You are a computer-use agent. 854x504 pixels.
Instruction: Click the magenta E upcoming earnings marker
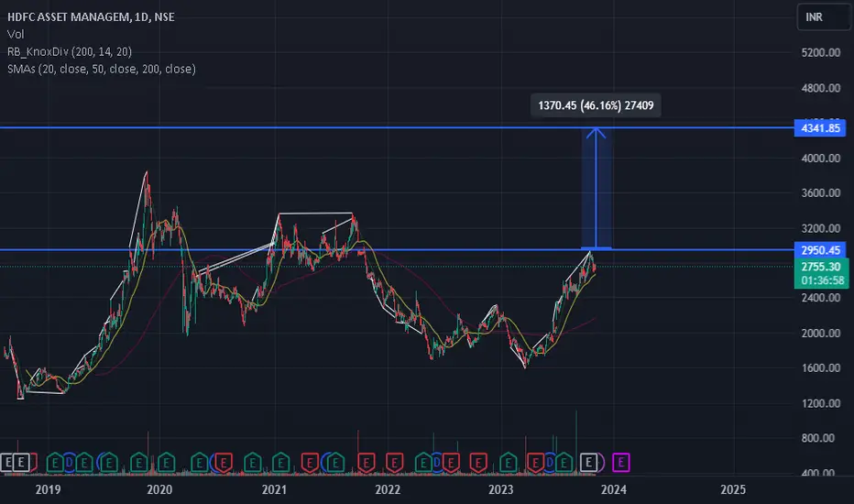pyautogui.click(x=621, y=463)
